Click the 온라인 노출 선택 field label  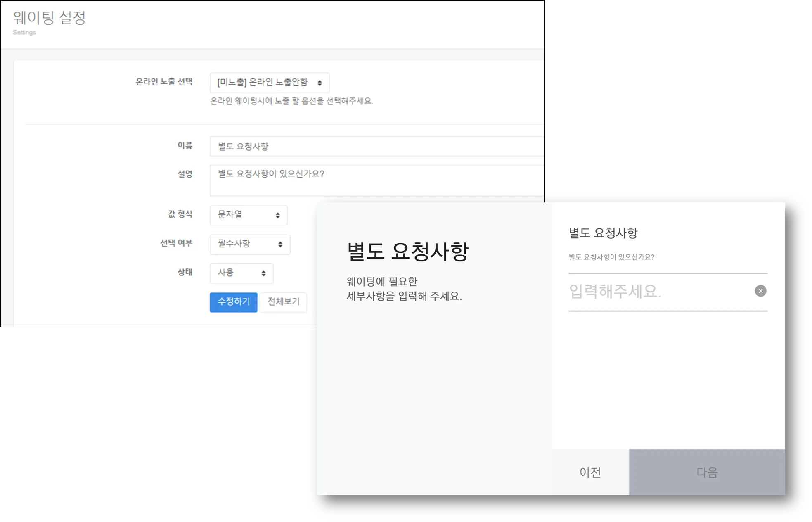[x=164, y=82]
